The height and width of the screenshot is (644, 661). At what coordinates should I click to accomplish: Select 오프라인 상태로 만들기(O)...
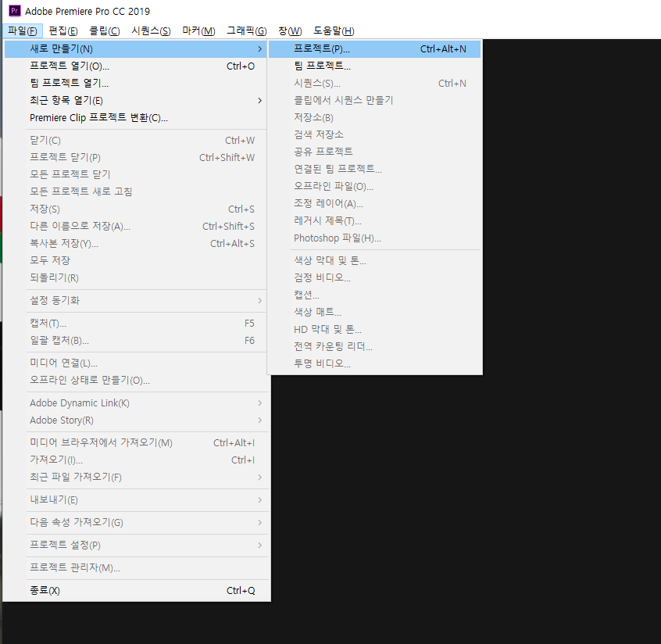click(135, 381)
